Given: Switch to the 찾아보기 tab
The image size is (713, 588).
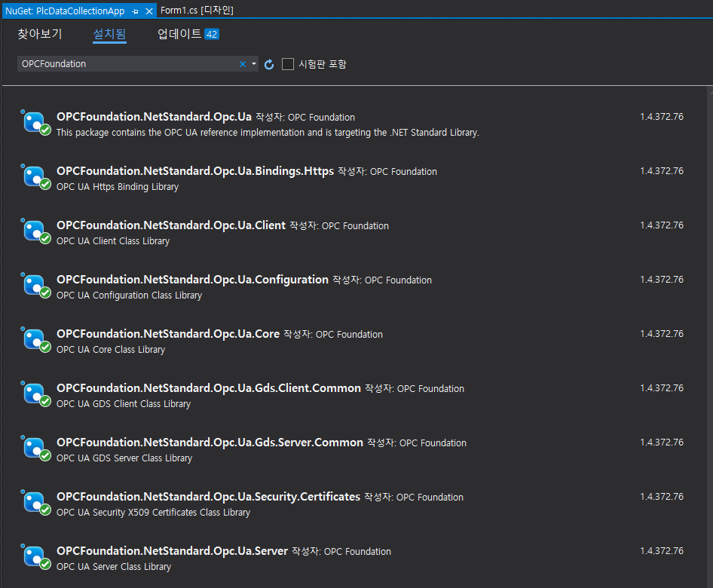Looking at the screenshot, I should [39, 34].
